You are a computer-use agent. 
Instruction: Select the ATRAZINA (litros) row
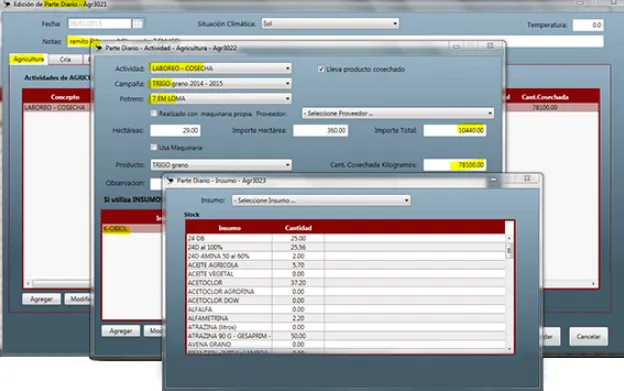pyautogui.click(x=346, y=327)
